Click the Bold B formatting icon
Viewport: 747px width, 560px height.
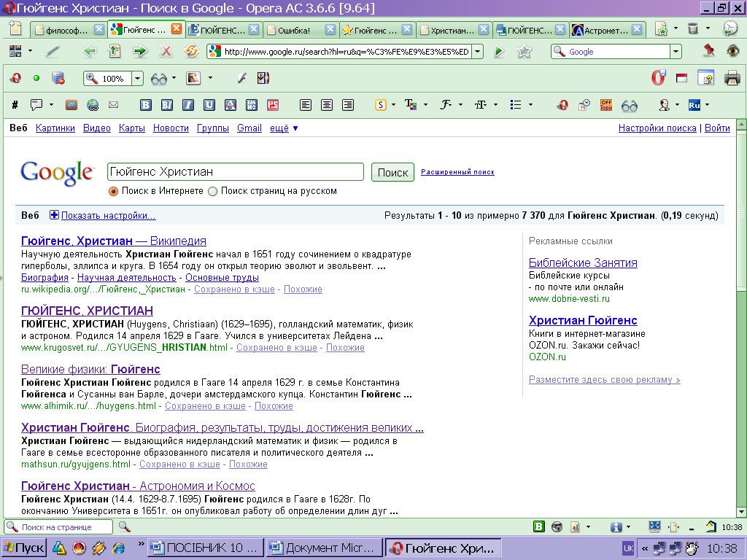[x=146, y=105]
